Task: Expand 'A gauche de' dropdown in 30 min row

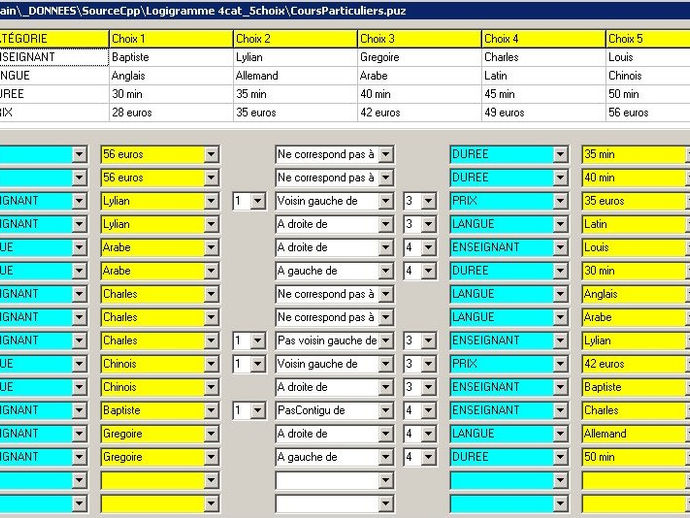Action: tap(386, 271)
